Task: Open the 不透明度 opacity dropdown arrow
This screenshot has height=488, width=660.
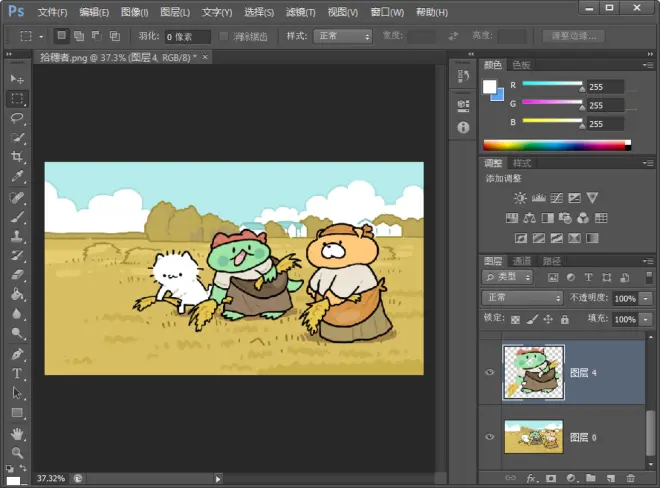Action: pos(646,299)
